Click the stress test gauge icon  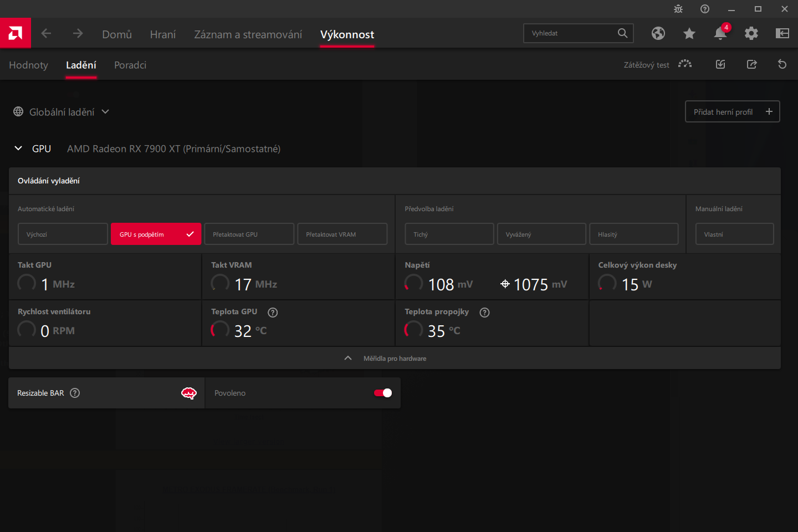(685, 64)
